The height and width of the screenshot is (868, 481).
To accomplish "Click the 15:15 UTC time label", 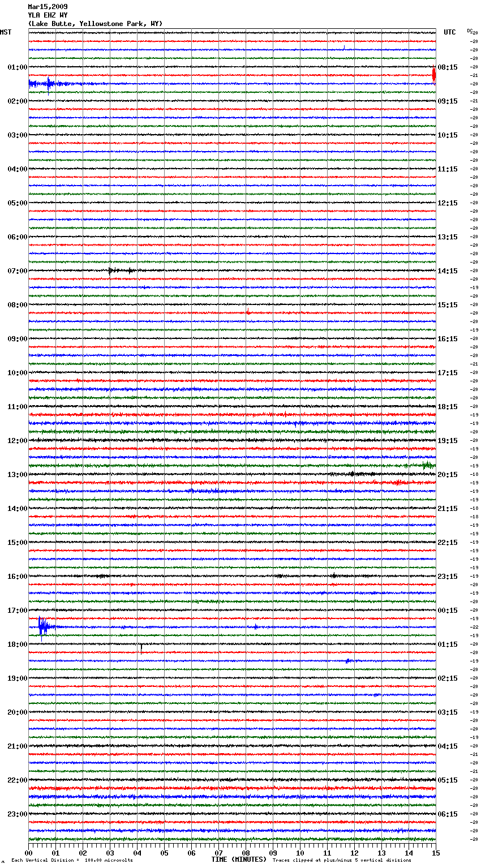I will (448, 305).
